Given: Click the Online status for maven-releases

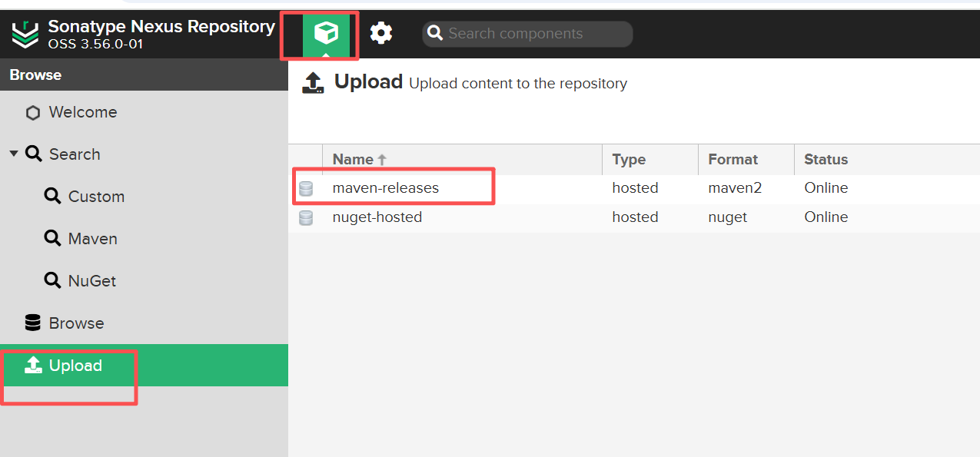Looking at the screenshot, I should pos(826,188).
